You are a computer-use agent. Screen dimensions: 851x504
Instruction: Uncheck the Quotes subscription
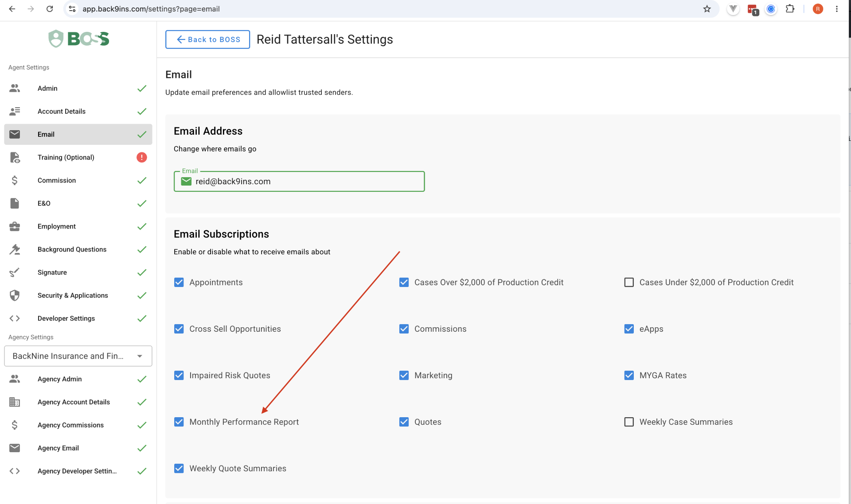coord(404,422)
